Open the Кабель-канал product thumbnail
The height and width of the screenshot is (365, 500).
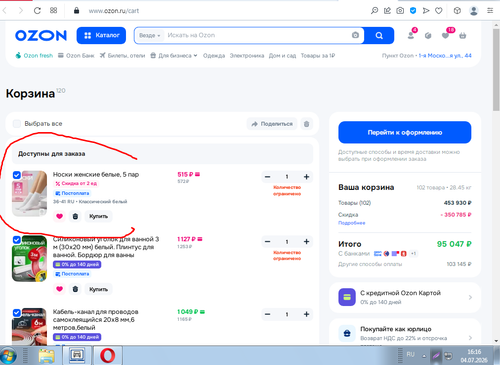tap(29, 326)
